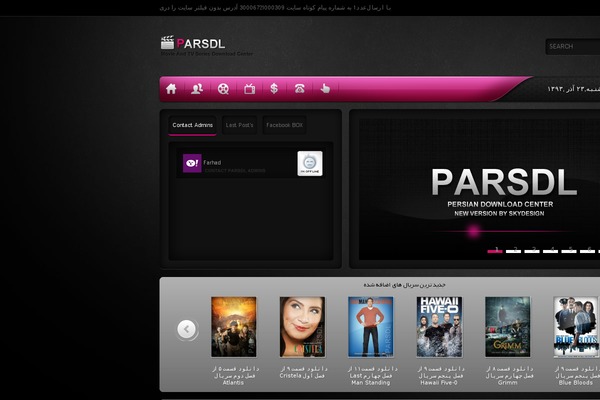Click the offline status badge for Farhad
This screenshot has width=600, height=400.
(310, 163)
